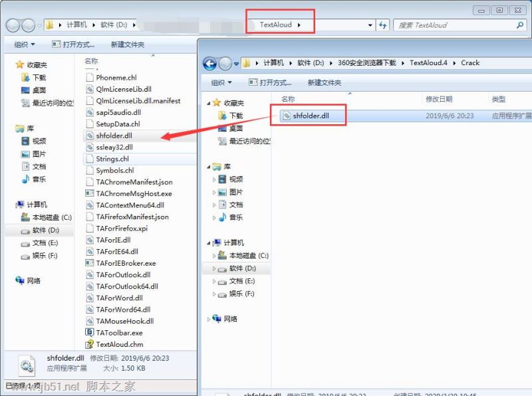This screenshot has width=532, height=396.
Task: Click the TAForWord.dll file icon
Action: (x=90, y=298)
